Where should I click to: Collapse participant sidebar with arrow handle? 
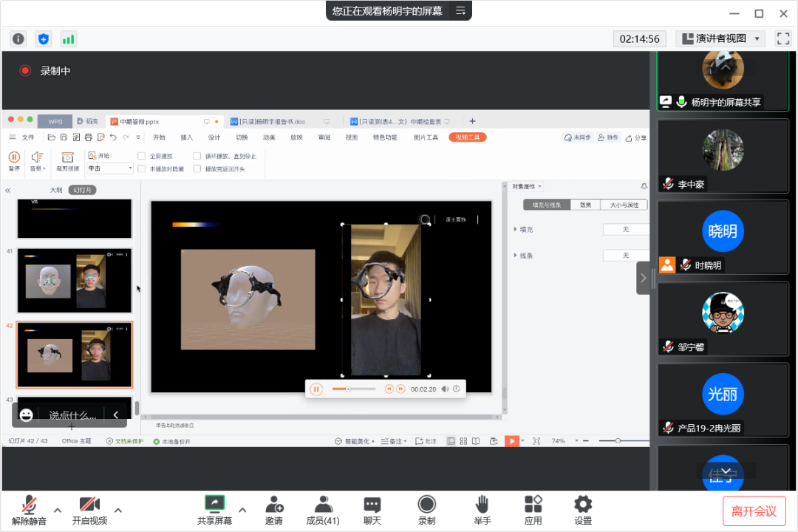644,278
